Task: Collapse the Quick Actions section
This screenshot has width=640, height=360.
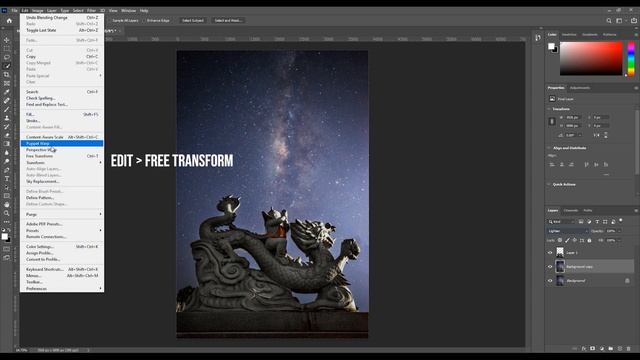Action: click(549, 184)
